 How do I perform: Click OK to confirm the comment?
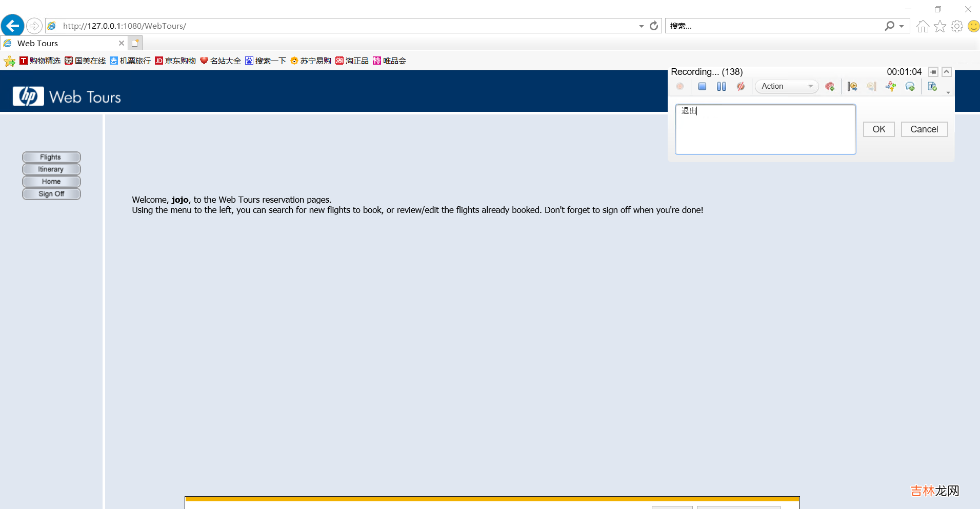click(878, 129)
